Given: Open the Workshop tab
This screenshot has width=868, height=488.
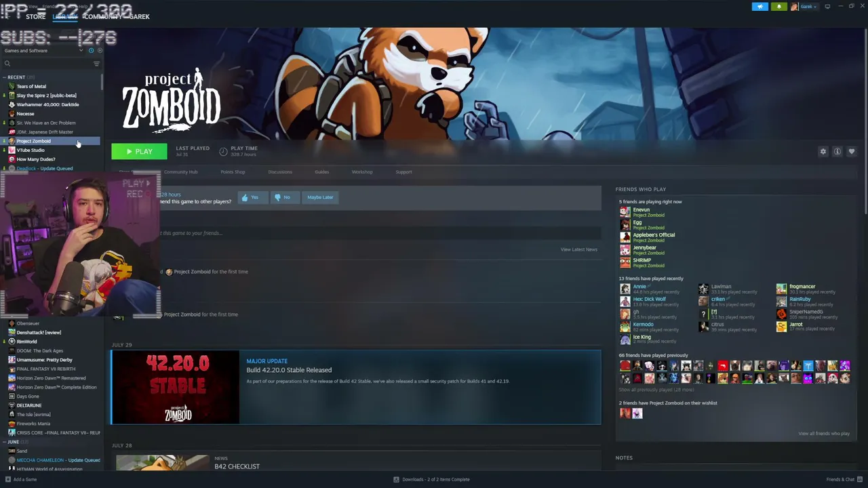Looking at the screenshot, I should tap(362, 172).
